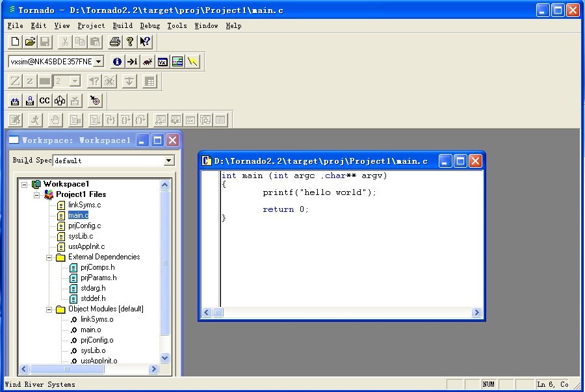Click the paste clipboard icon

click(96, 42)
